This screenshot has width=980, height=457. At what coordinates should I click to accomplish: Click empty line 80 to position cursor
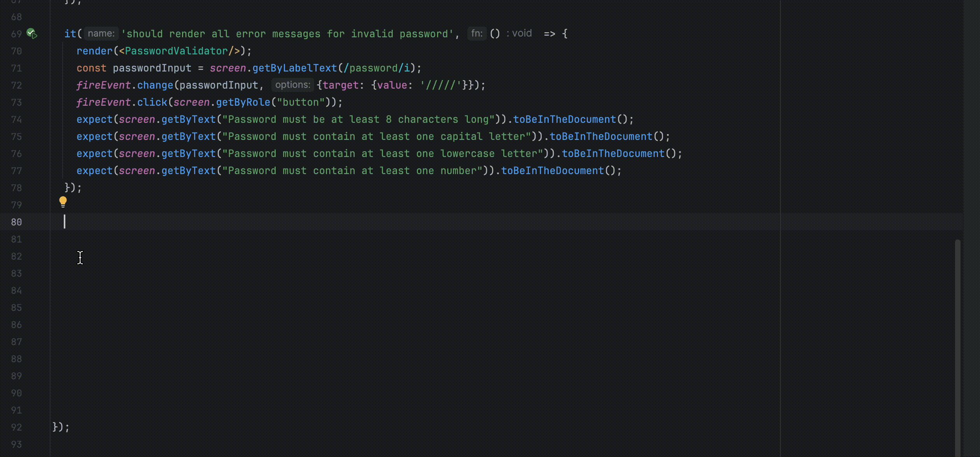(x=156, y=222)
